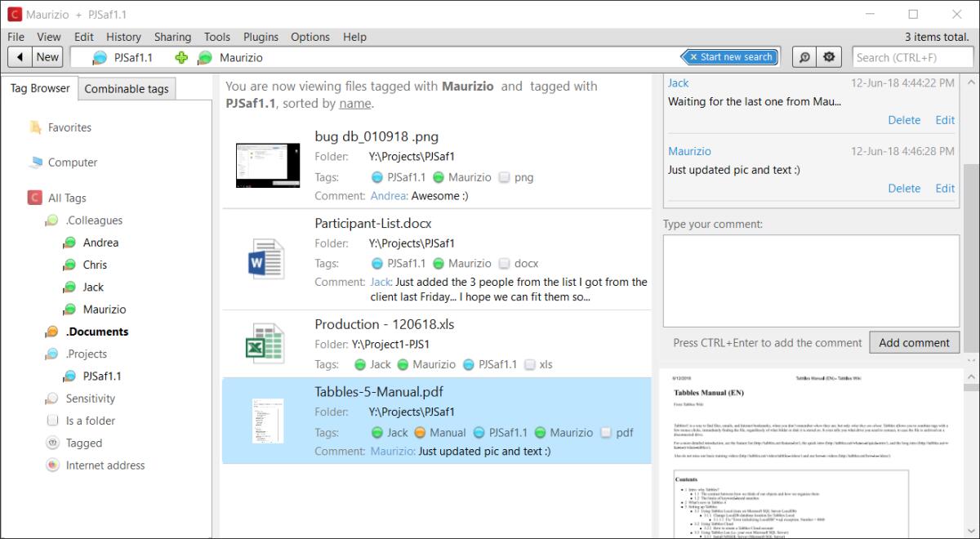Click the png tag checkbox
Image resolution: width=980 pixels, height=539 pixels.
[x=504, y=177]
